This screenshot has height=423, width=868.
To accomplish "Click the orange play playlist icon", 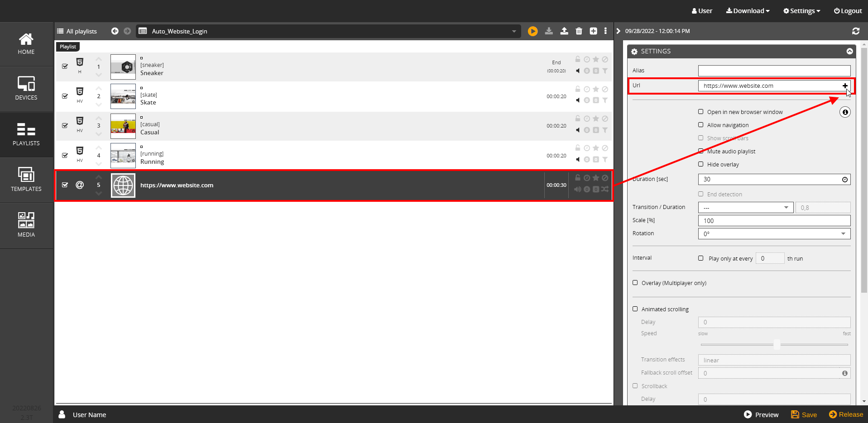I will click(x=532, y=31).
